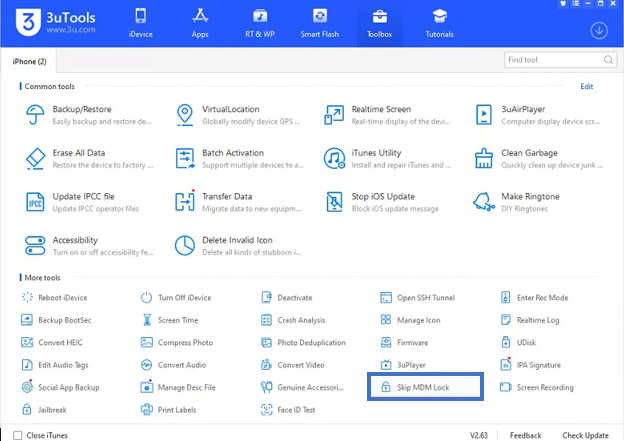Toggle the Close iTunes checkbox

(x=15, y=435)
